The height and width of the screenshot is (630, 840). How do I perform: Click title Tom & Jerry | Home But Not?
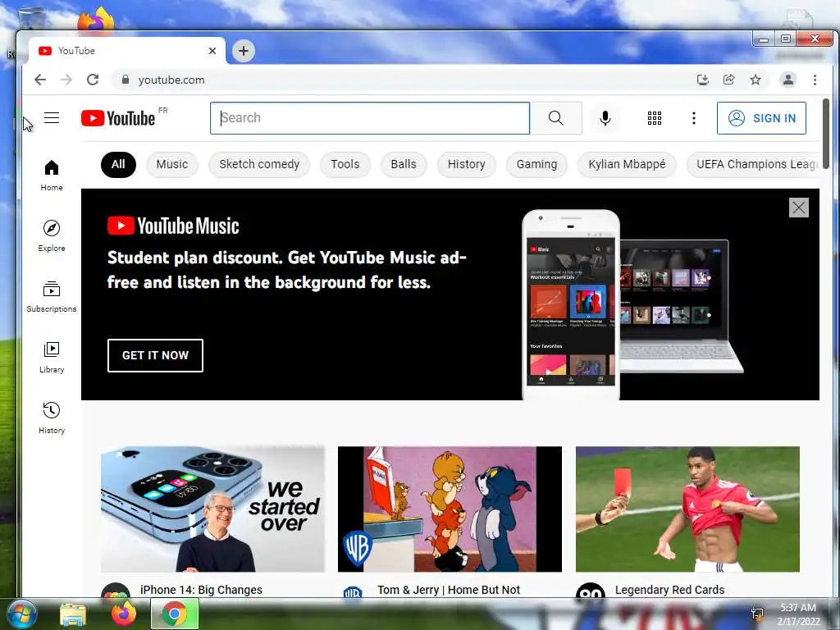coord(449,590)
